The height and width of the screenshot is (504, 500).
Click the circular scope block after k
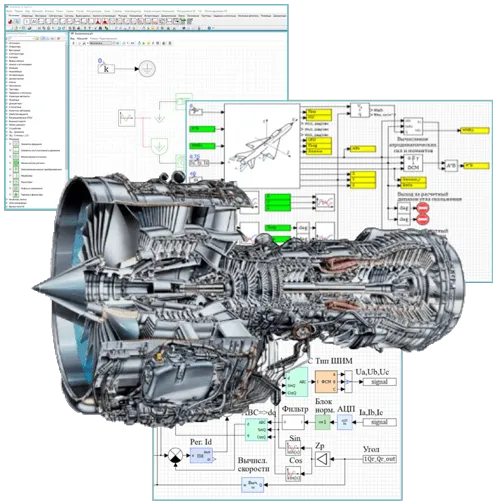147,69
